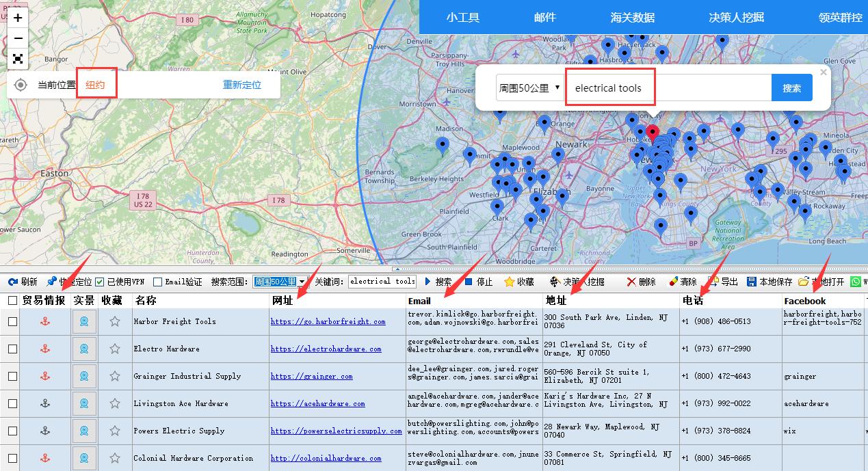
Task: Open street view icon for Electro Hardware
Action: point(84,349)
